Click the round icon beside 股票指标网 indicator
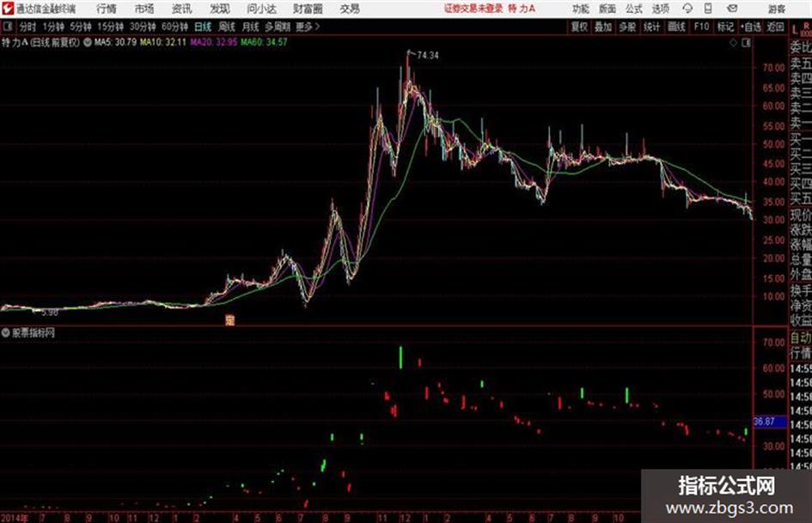812x523 pixels. (x=6, y=333)
